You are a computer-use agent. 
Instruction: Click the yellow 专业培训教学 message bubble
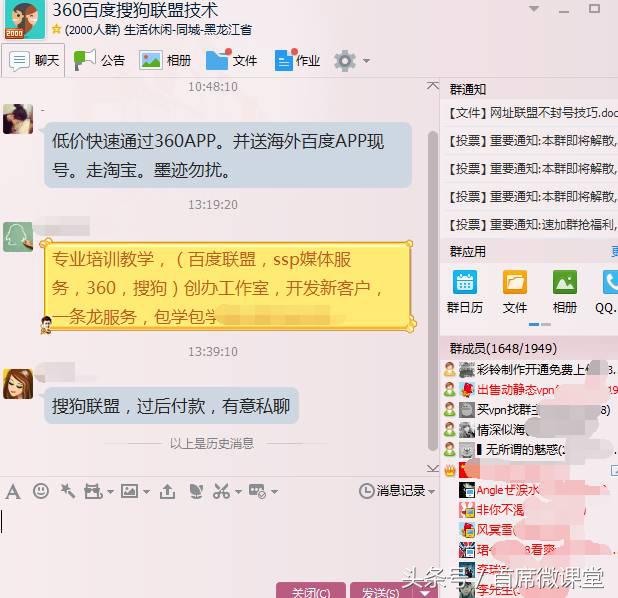pyautogui.click(x=228, y=287)
